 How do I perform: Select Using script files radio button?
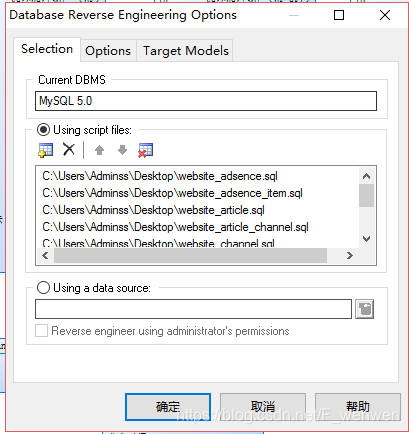coord(43,130)
